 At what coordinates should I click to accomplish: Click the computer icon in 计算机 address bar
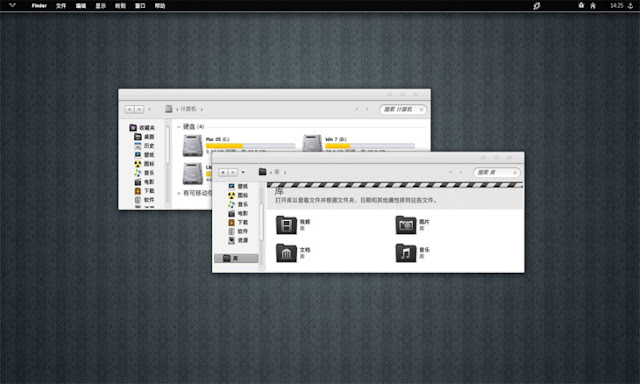[x=169, y=109]
